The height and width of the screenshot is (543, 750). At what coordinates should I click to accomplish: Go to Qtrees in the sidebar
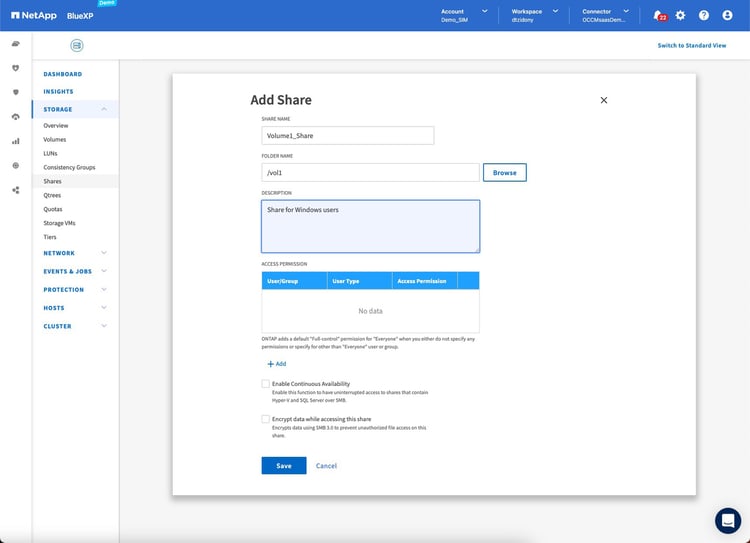52,195
